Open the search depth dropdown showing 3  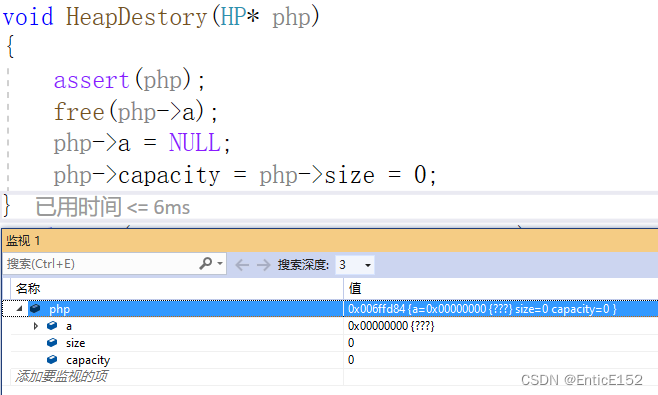[355, 265]
